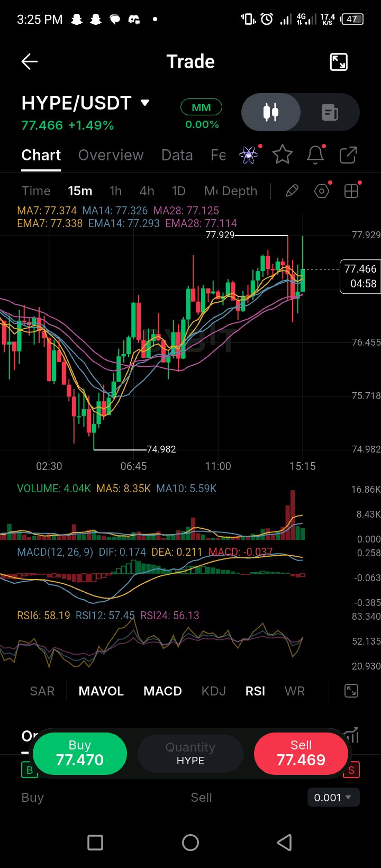This screenshot has height=868, width=381.
Task: Tap the Discord notification icon
Action: click(134, 20)
